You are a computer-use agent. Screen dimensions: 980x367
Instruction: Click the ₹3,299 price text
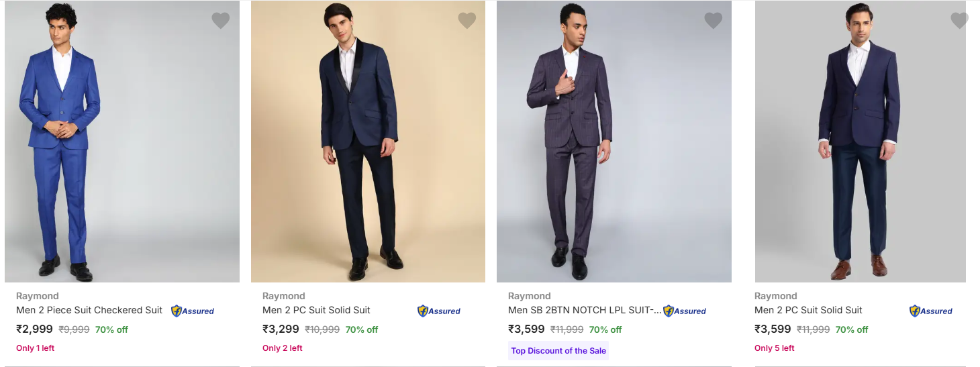click(x=281, y=329)
